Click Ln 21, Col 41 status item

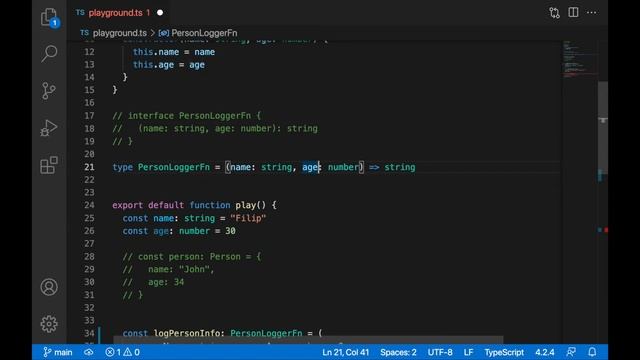click(345, 352)
